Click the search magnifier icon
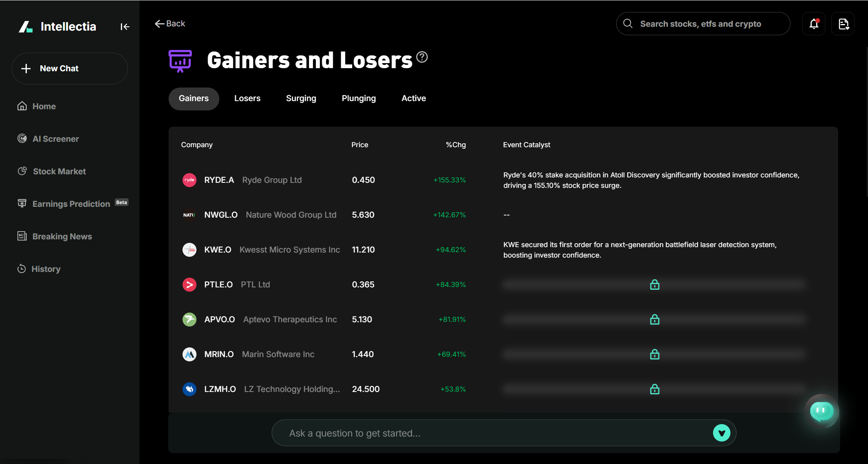Screen dimensions: 868x464 tap(627, 23)
